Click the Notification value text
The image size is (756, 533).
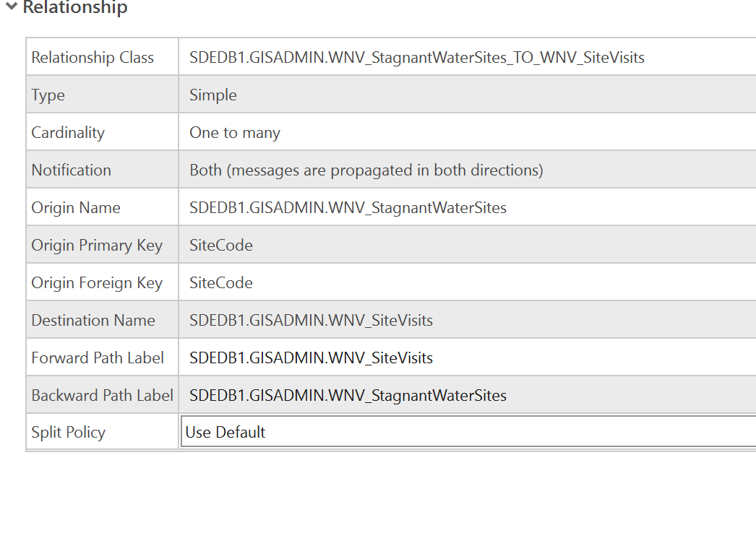coord(366,170)
